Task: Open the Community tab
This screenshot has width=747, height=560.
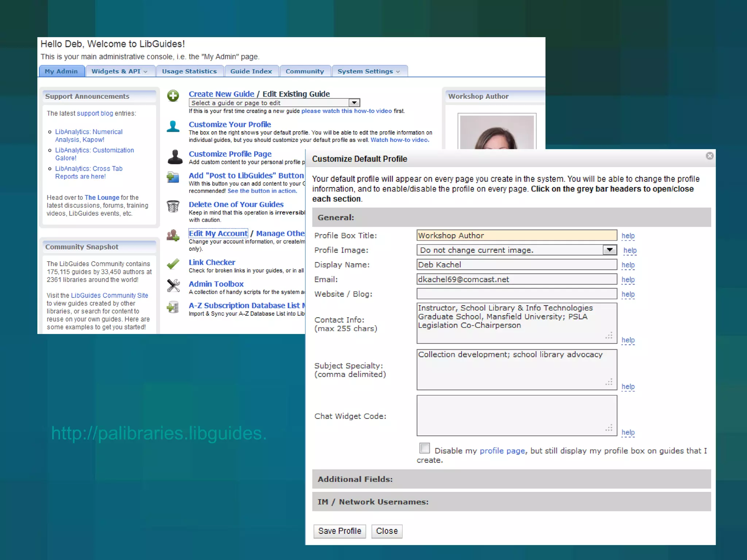Action: (305, 71)
